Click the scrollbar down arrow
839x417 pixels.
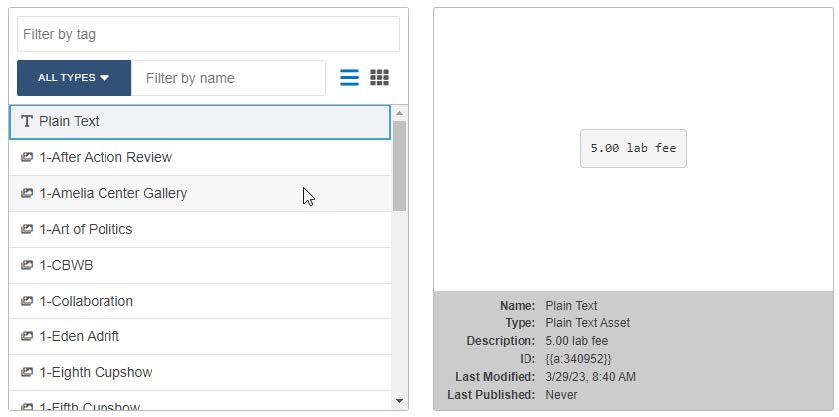tap(400, 401)
